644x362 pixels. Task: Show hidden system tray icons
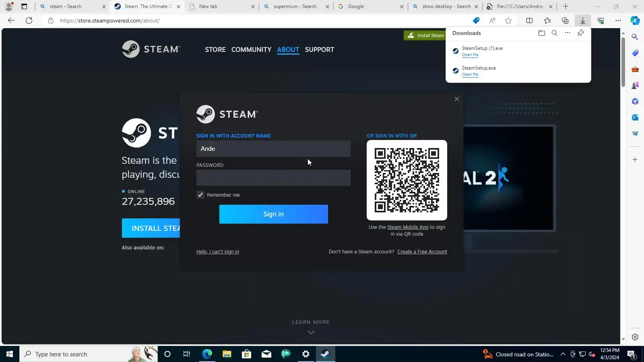point(563,354)
